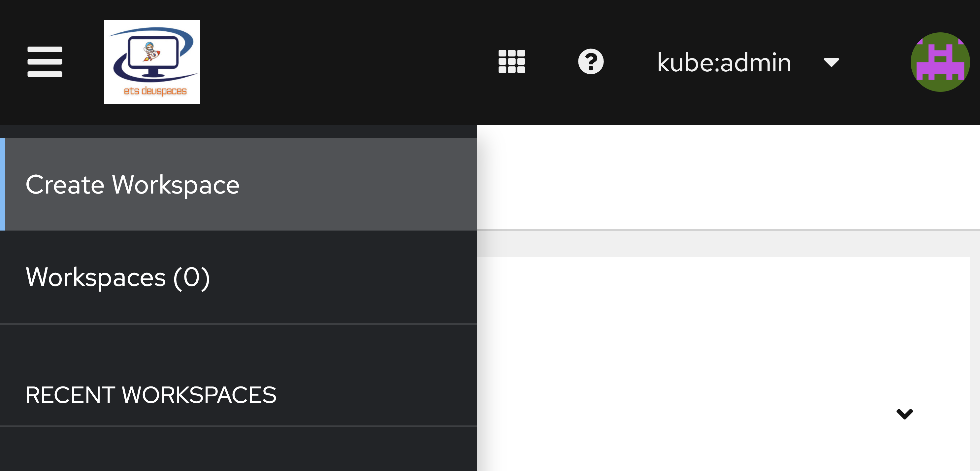The image size is (980, 471).
Task: Toggle the hamburger navigation menu
Action: point(45,62)
